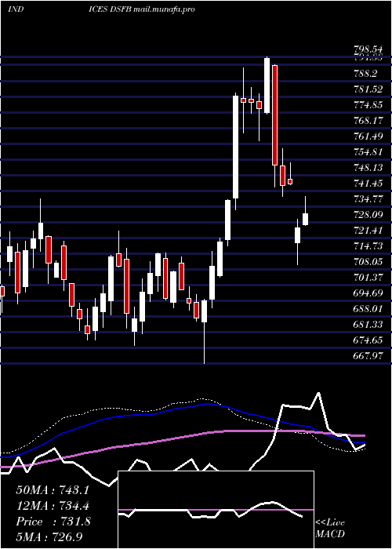Click the 734.77 price label

pyautogui.click(x=368, y=199)
